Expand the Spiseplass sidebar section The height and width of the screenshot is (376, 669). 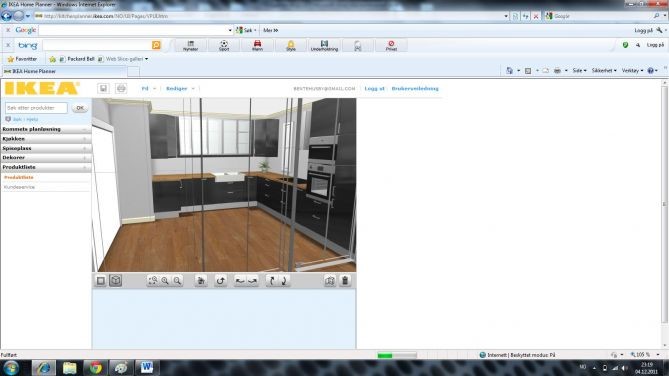(46, 148)
